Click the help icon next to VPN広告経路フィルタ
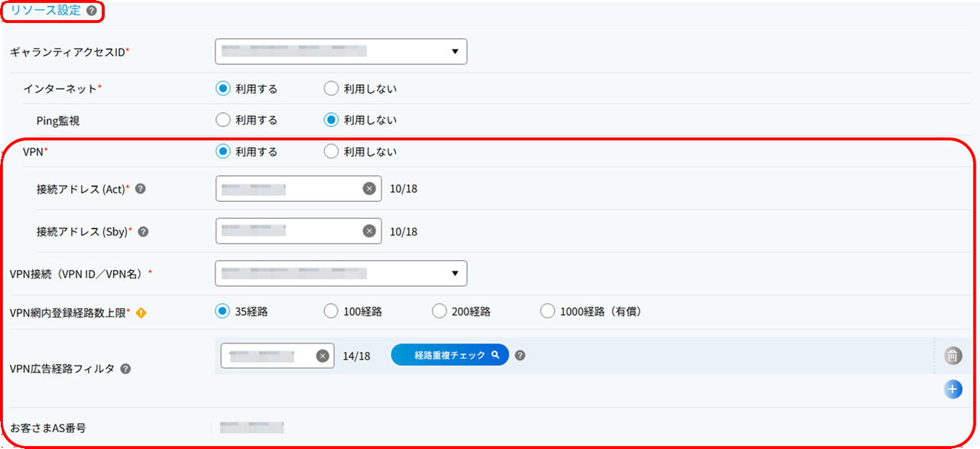The image size is (980, 449). click(x=125, y=369)
